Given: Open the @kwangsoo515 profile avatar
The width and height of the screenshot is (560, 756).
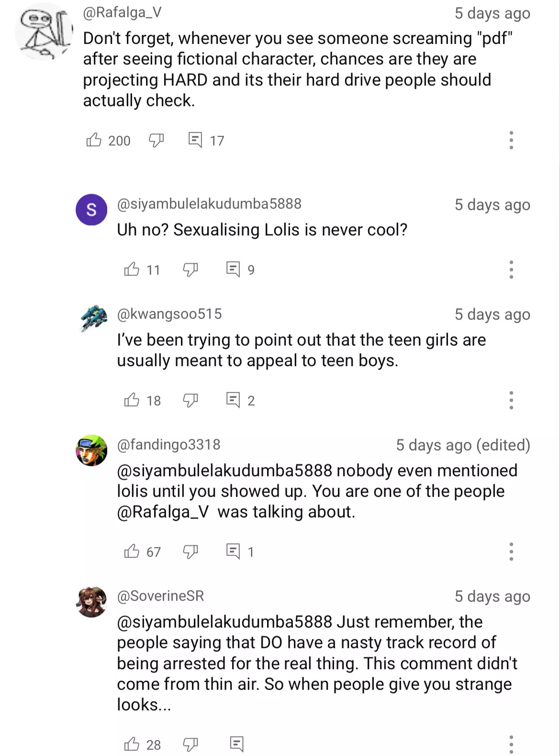Looking at the screenshot, I should click(93, 318).
